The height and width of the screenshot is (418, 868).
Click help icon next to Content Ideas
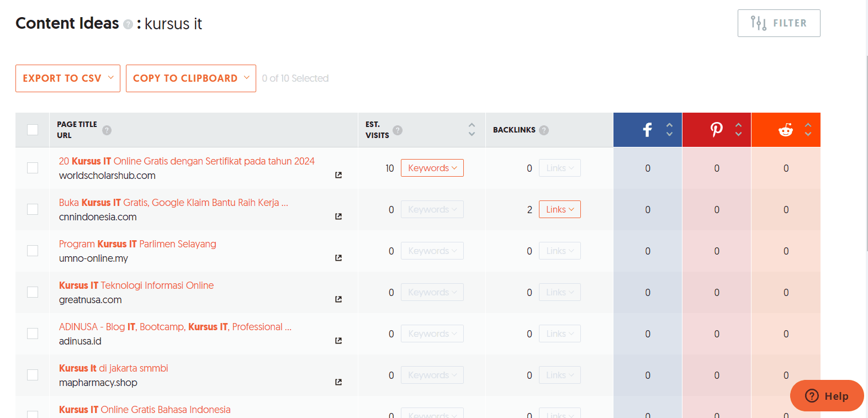point(128,24)
